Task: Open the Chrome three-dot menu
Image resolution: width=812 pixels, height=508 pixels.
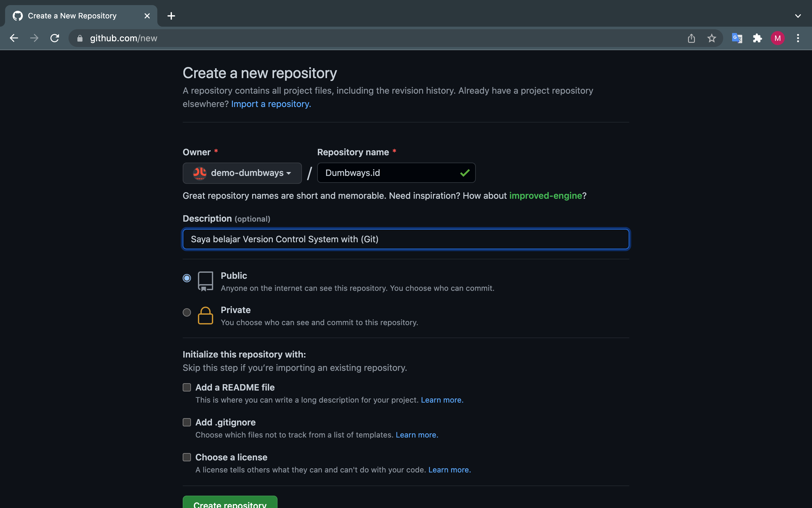Action: pyautogui.click(x=798, y=38)
